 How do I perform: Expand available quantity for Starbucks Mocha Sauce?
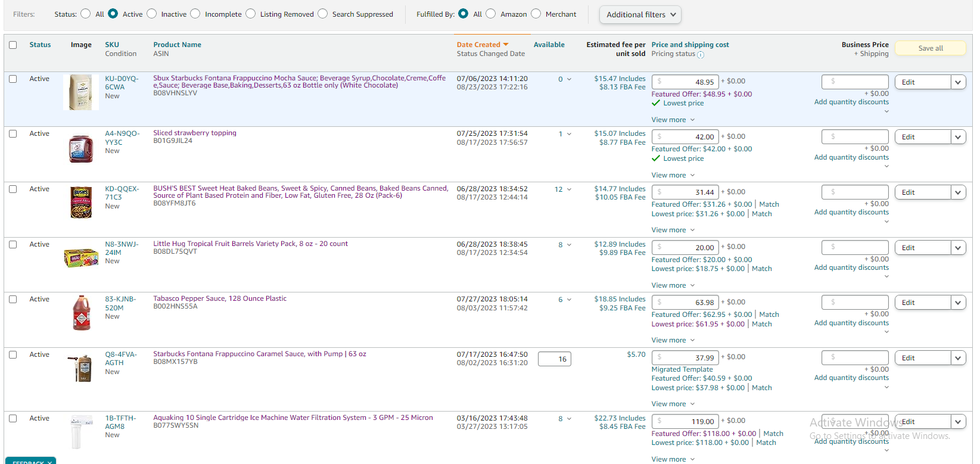[x=569, y=79]
